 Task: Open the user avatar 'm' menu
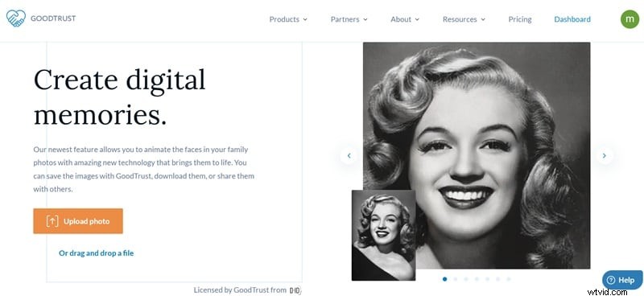630,18
